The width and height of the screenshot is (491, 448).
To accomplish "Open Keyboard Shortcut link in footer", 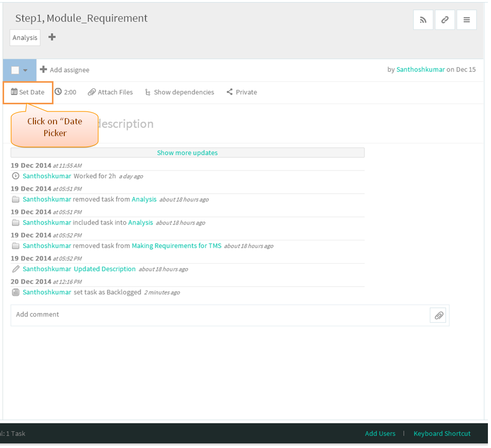I will click(x=442, y=434).
